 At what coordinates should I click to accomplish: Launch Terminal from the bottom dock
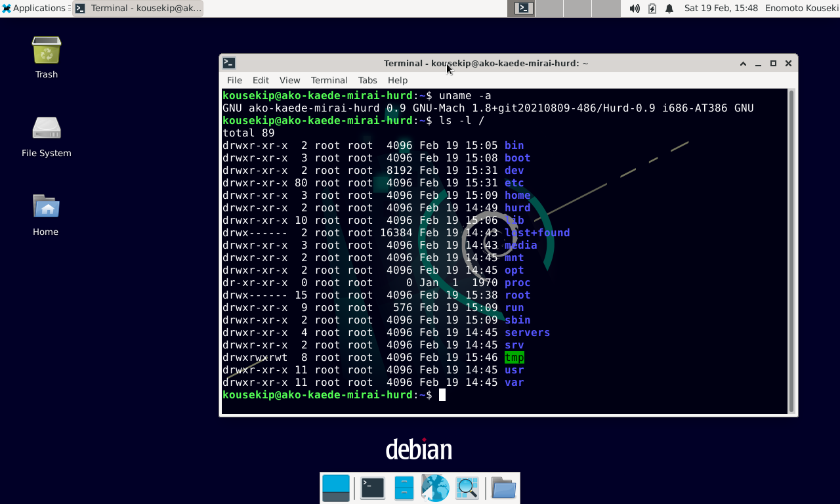[372, 488]
